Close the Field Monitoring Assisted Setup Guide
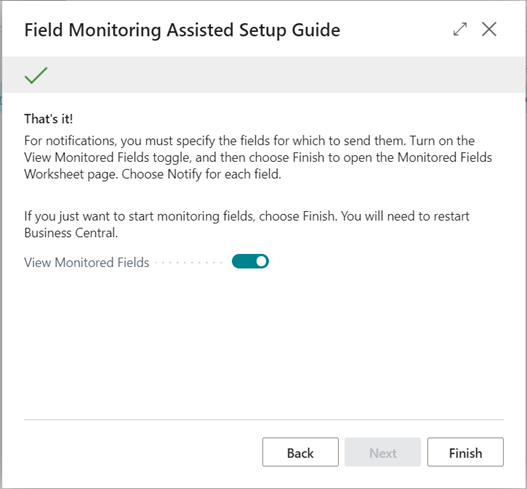Image resolution: width=527 pixels, height=489 pixels. pyautogui.click(x=489, y=29)
